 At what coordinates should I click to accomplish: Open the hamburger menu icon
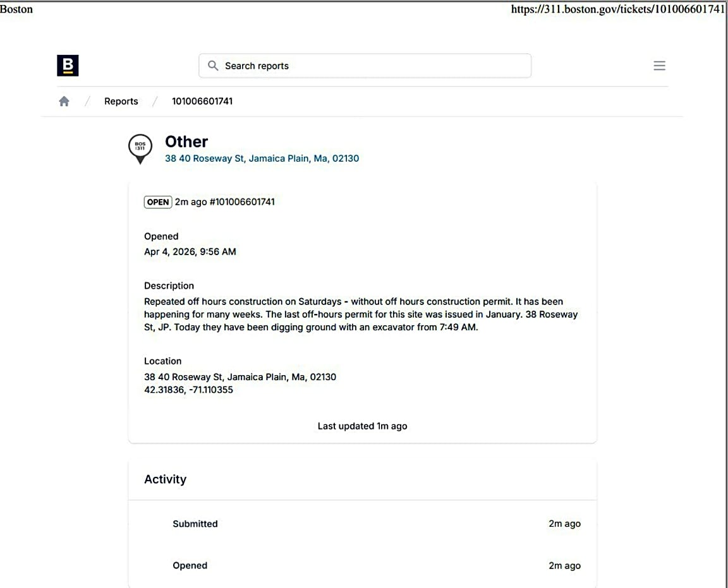[x=659, y=66]
